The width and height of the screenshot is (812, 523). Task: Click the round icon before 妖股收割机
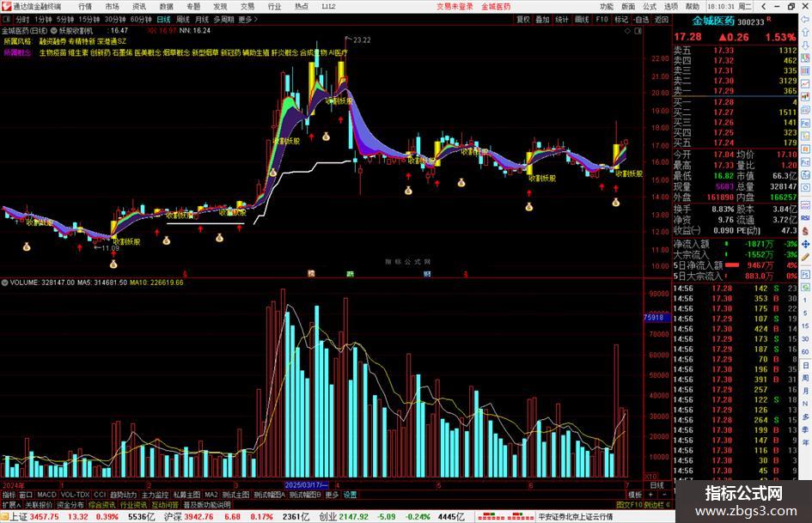click(x=53, y=31)
